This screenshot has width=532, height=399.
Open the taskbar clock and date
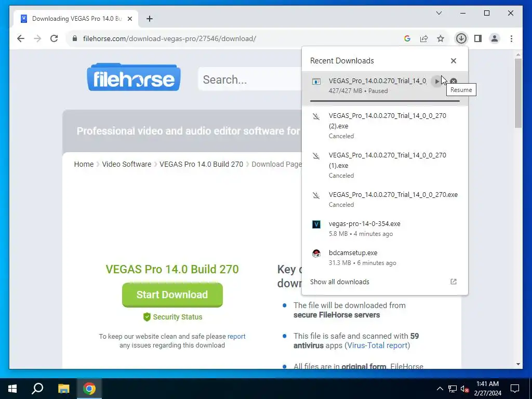point(487,389)
